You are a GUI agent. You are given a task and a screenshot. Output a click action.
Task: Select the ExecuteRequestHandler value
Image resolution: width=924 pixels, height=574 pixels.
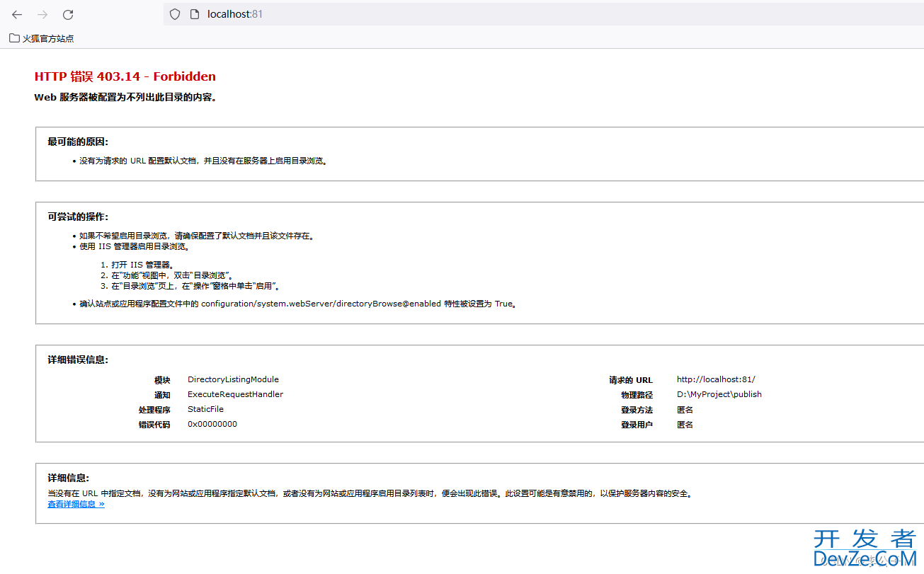[x=235, y=394]
